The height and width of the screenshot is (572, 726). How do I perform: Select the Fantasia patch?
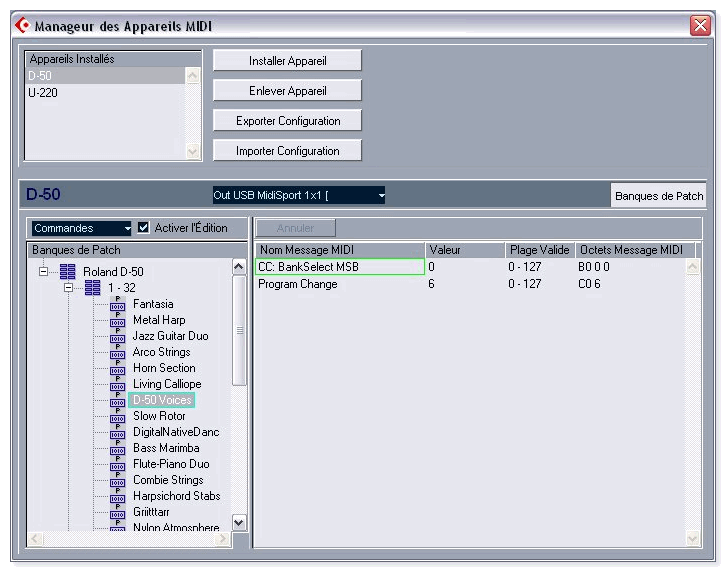[x=153, y=304]
